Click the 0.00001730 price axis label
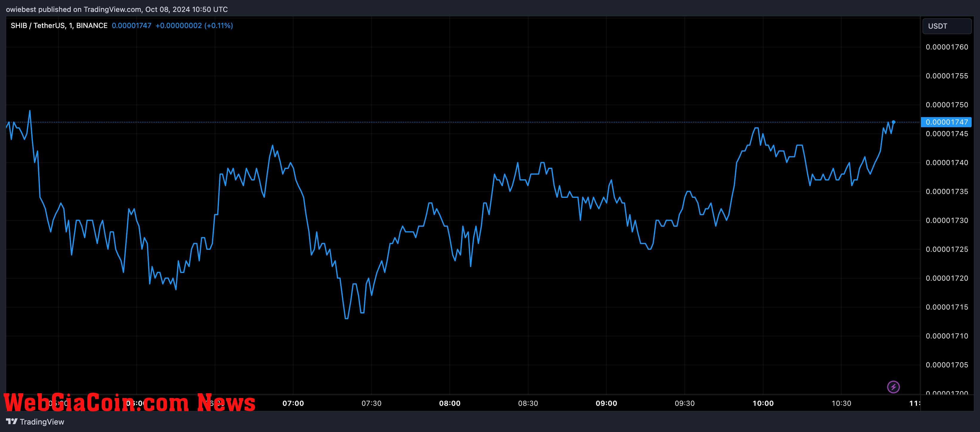This screenshot has height=432, width=980. click(947, 220)
